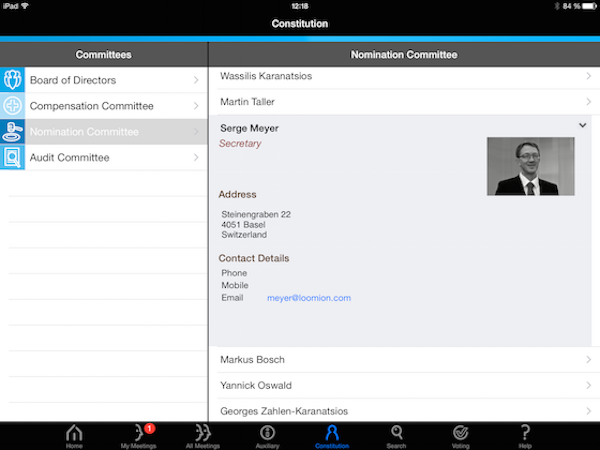Open the Search magnifier icon
This screenshot has height=450, width=600.
click(x=397, y=434)
